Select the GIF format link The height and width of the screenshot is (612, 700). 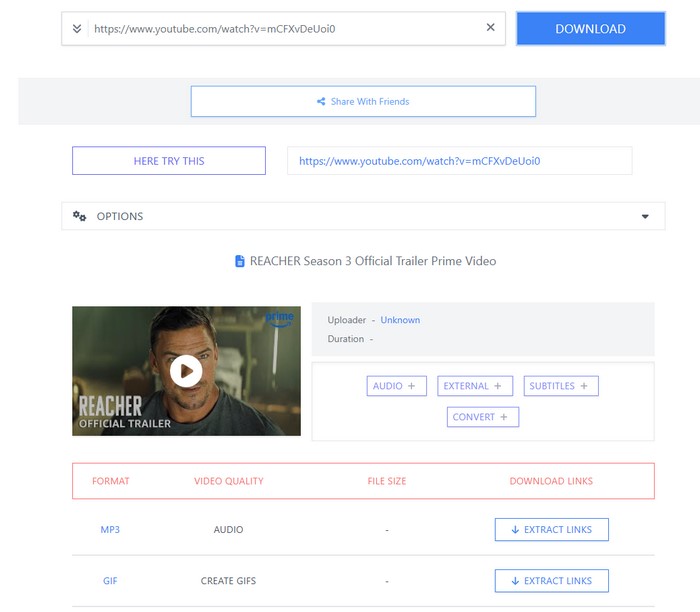tap(110, 581)
